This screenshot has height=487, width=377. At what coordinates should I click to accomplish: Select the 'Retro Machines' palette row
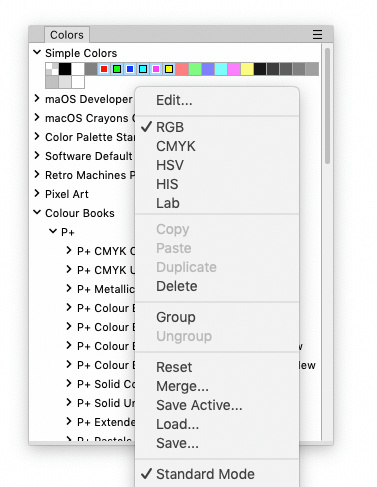pos(90,175)
